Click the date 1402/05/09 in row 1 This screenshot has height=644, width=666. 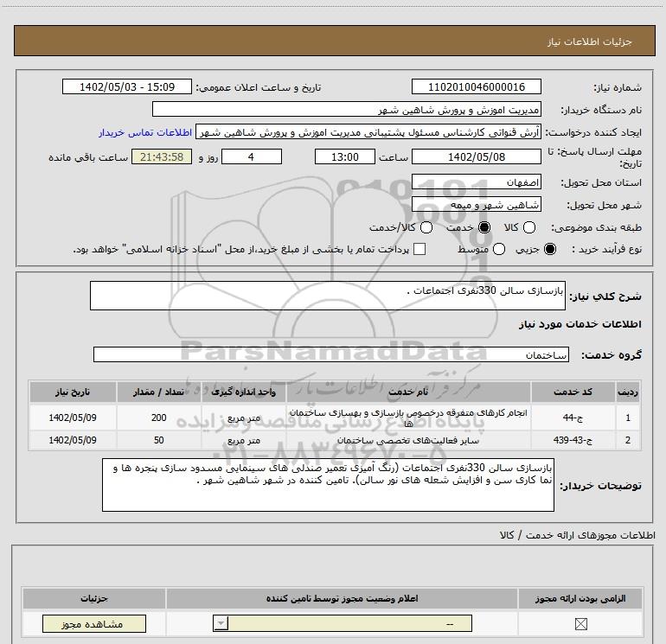click(73, 418)
